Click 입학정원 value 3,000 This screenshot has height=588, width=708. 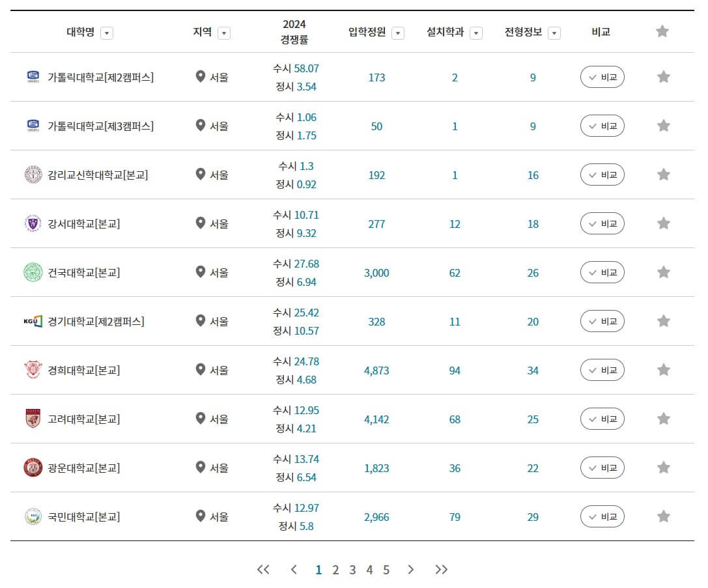pyautogui.click(x=376, y=273)
